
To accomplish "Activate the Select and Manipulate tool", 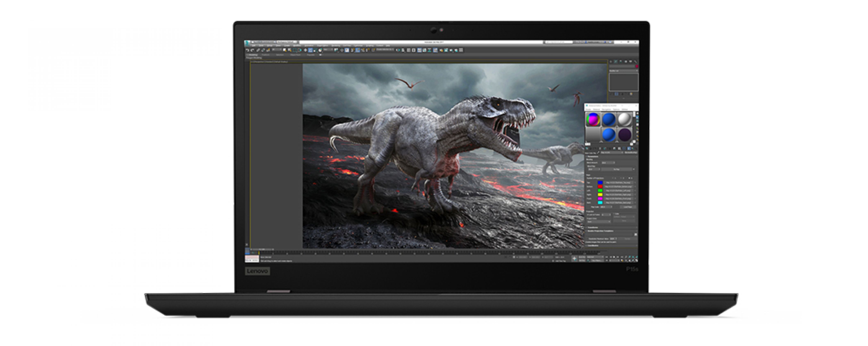I will click(x=342, y=50).
